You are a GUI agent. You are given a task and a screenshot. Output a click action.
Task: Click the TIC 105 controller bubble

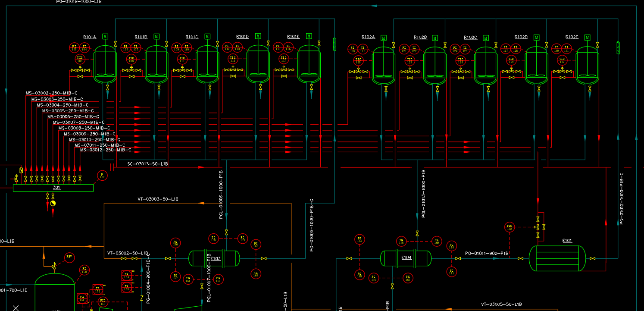tap(80, 59)
